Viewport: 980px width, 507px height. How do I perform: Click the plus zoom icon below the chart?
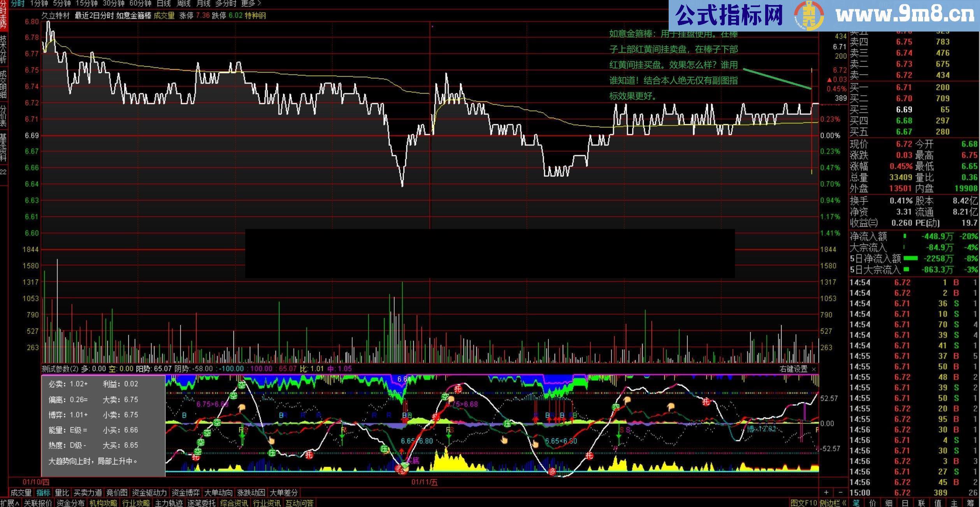[x=826, y=493]
